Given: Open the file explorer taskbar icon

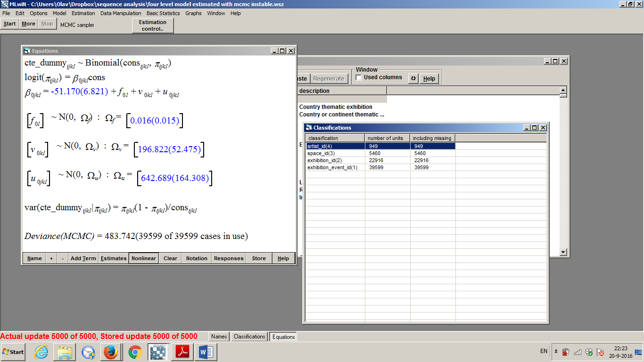Looking at the screenshot, I should 65,352.
